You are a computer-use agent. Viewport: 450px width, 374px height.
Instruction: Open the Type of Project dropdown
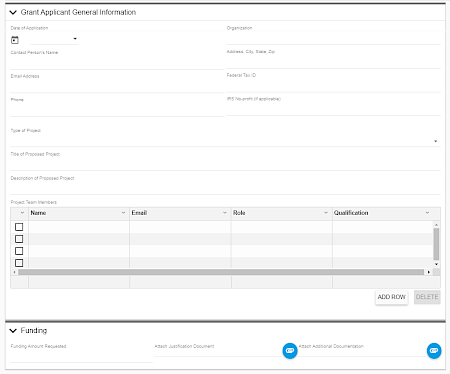point(225,141)
